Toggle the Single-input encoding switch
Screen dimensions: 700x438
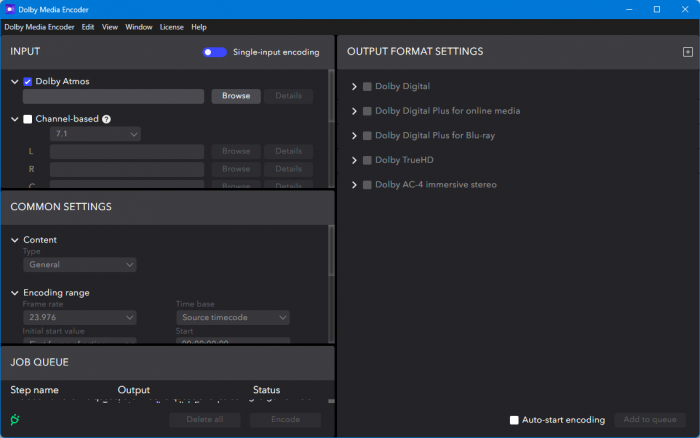214,52
